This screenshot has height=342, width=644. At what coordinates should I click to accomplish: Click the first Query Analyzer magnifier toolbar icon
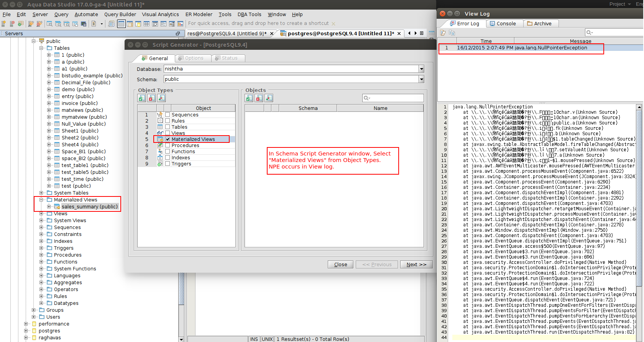tap(49, 24)
